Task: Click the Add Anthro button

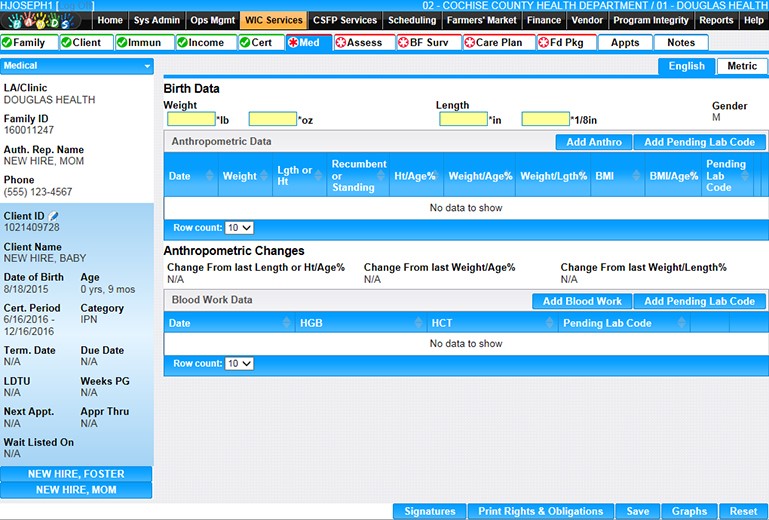Action: pos(594,142)
